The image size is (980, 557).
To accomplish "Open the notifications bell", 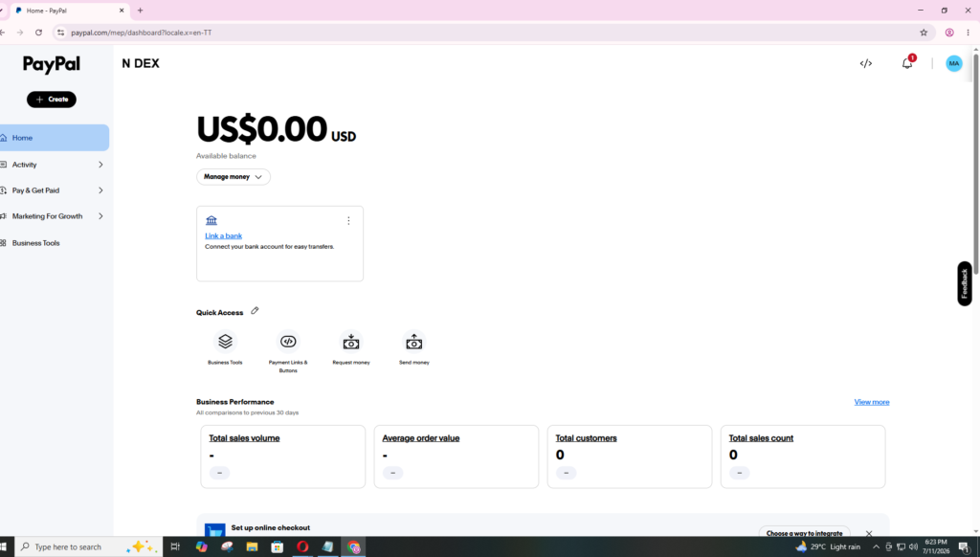I will (x=907, y=63).
